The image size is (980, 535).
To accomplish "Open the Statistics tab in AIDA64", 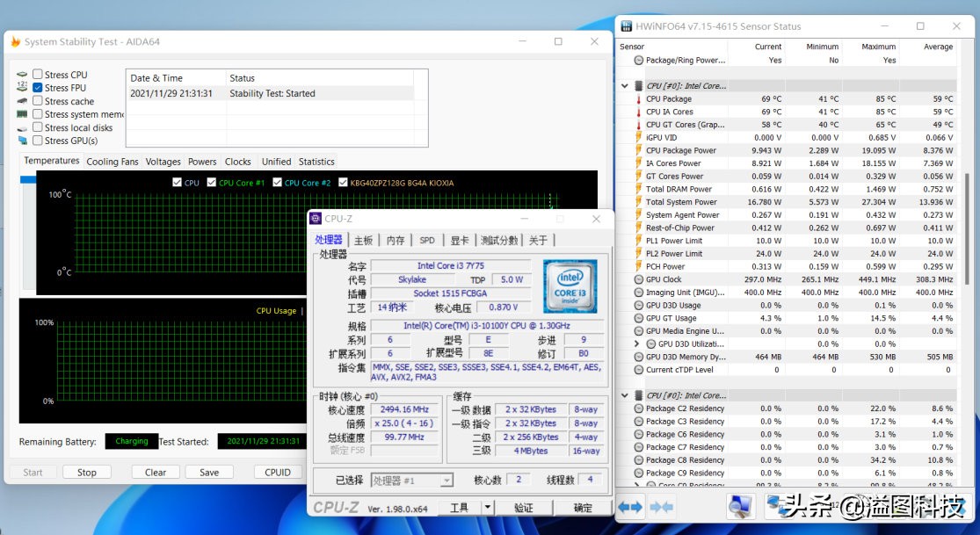I will (316, 162).
